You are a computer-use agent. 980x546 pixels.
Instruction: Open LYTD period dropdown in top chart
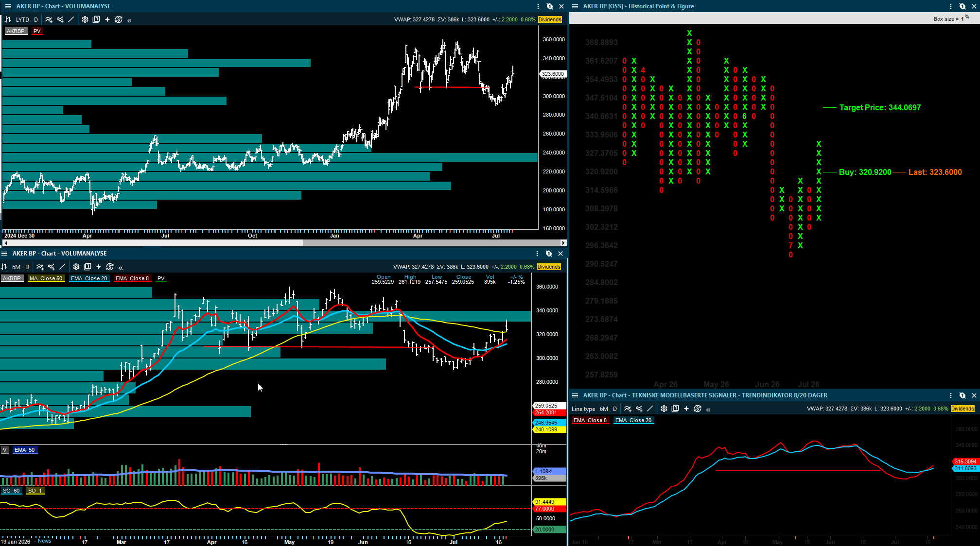coord(22,20)
